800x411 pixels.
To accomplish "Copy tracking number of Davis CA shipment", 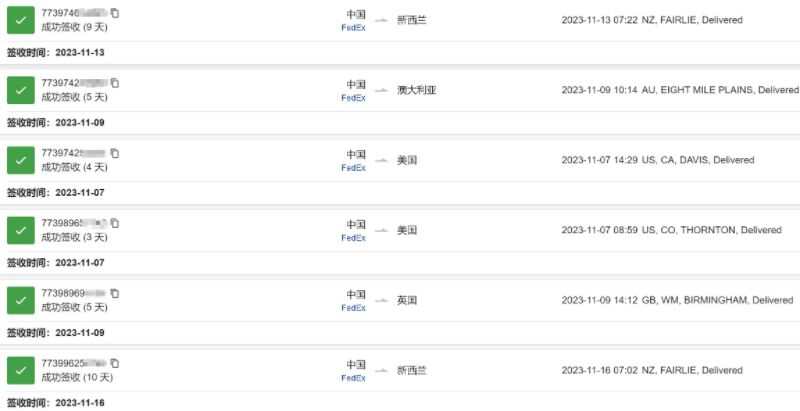I will (115, 153).
